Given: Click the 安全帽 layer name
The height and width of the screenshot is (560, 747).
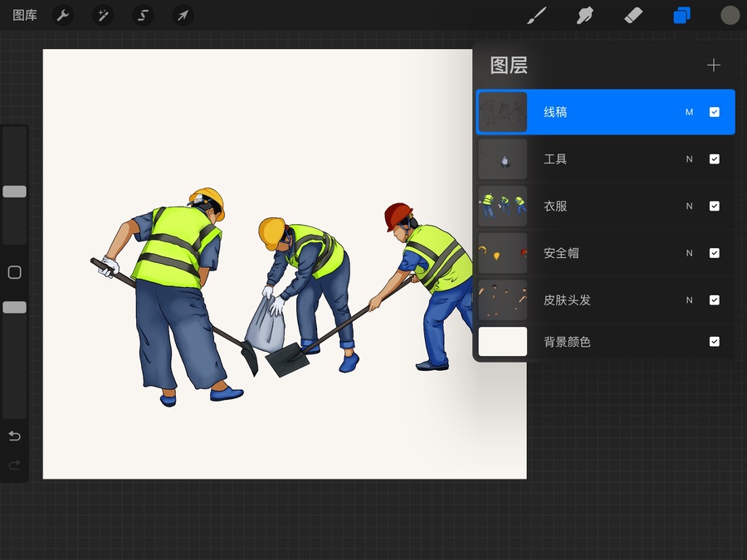Looking at the screenshot, I should coord(561,253).
